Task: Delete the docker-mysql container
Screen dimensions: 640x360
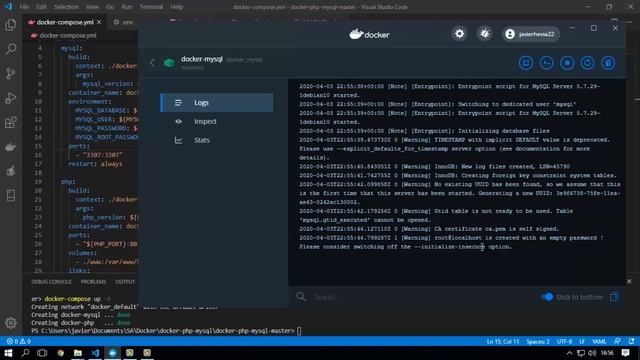Action: pyautogui.click(x=608, y=63)
